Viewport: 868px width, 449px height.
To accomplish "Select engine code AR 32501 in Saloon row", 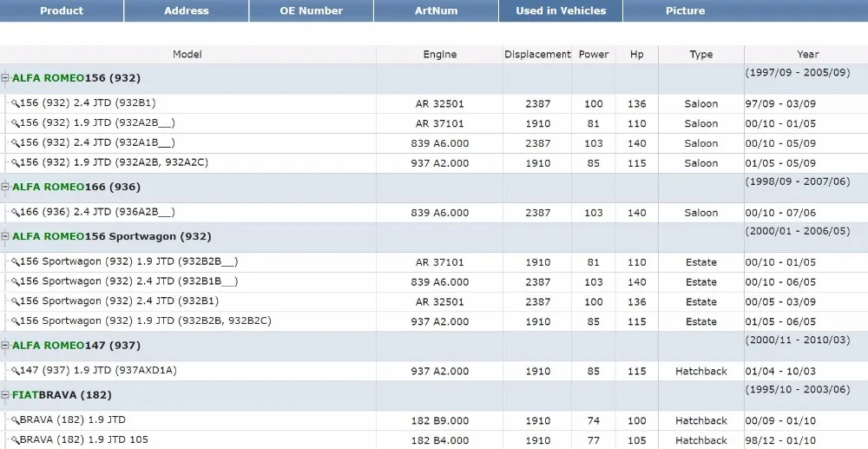I will 439,104.
